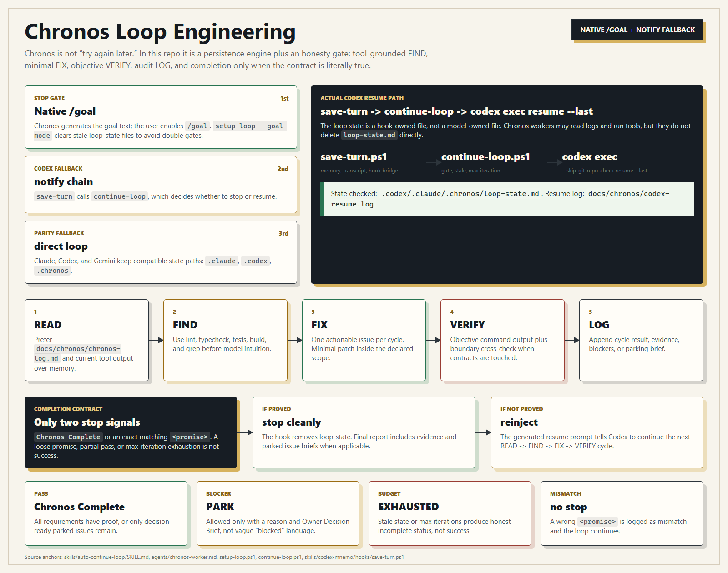
Task: Click the PASS label
Action: (41, 493)
